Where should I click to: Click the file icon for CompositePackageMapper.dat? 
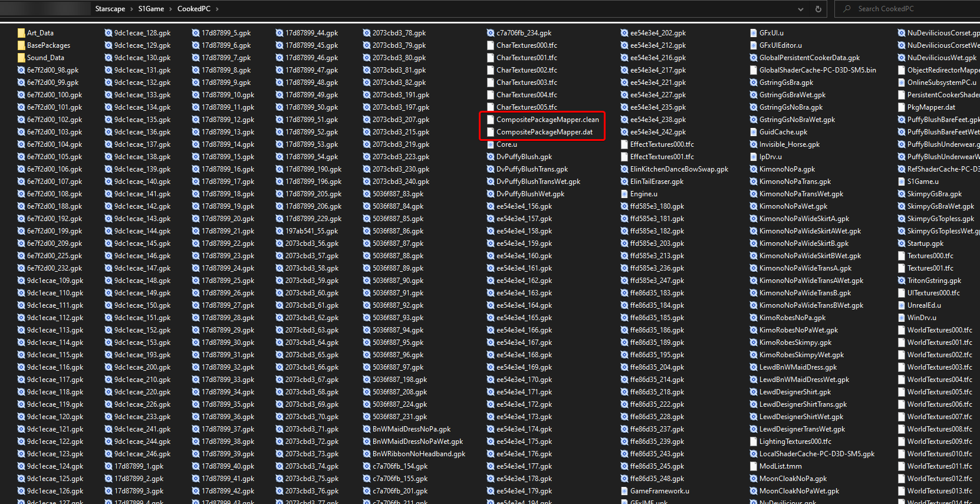491,132
